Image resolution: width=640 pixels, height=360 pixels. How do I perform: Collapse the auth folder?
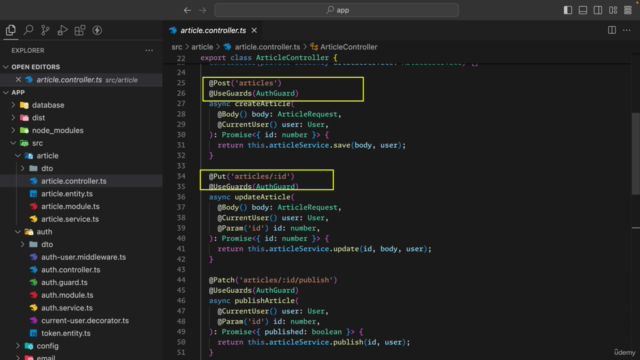click(x=44, y=232)
